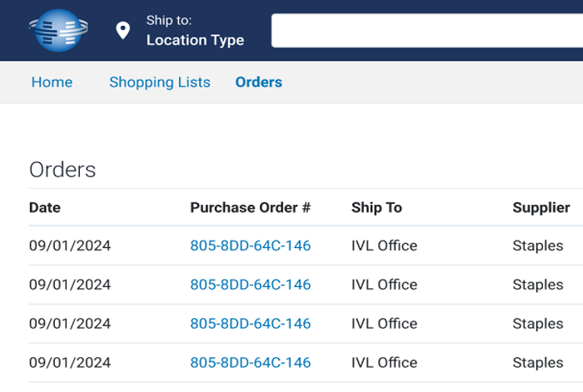The height and width of the screenshot is (392, 583).
Task: Open the third row's purchase order link
Action: click(250, 324)
